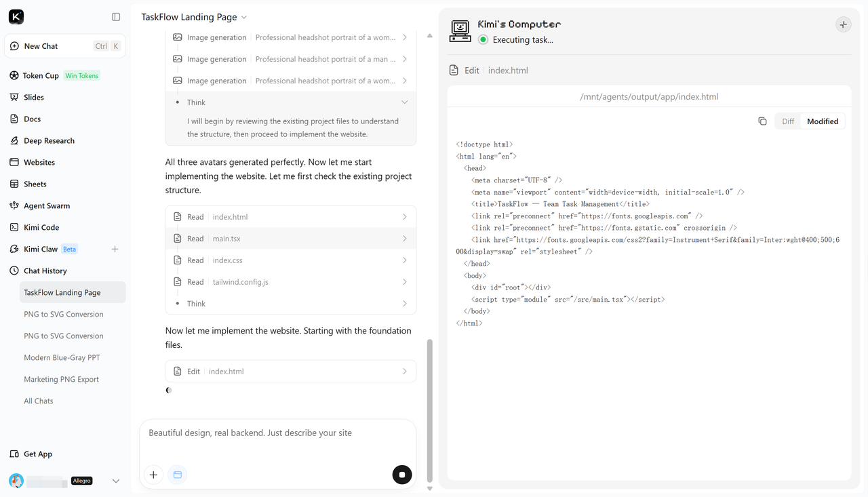Copy the index.html code with the copy icon
This screenshot has height=497, width=868.
pyautogui.click(x=762, y=121)
